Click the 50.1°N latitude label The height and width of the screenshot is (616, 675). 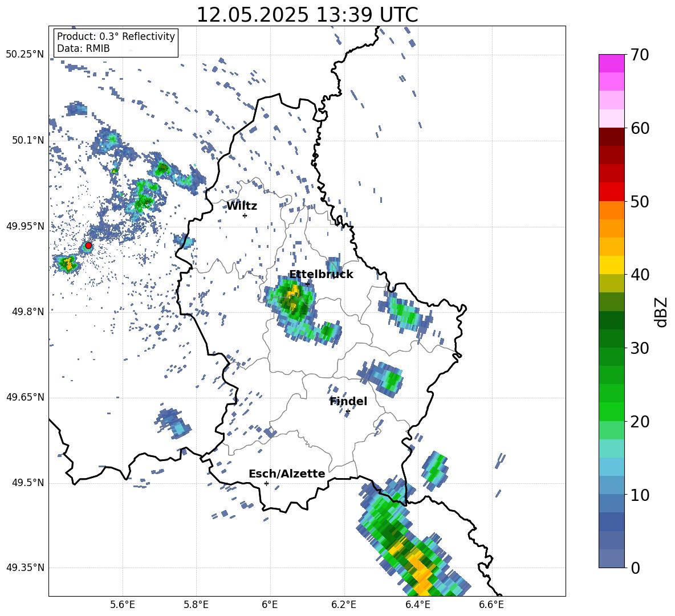29,140
